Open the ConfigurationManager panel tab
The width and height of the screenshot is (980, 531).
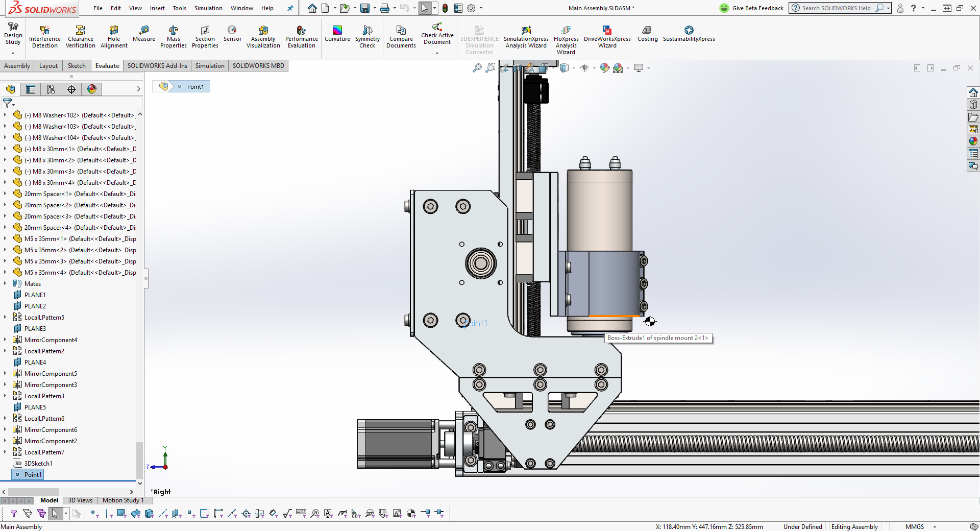51,89
